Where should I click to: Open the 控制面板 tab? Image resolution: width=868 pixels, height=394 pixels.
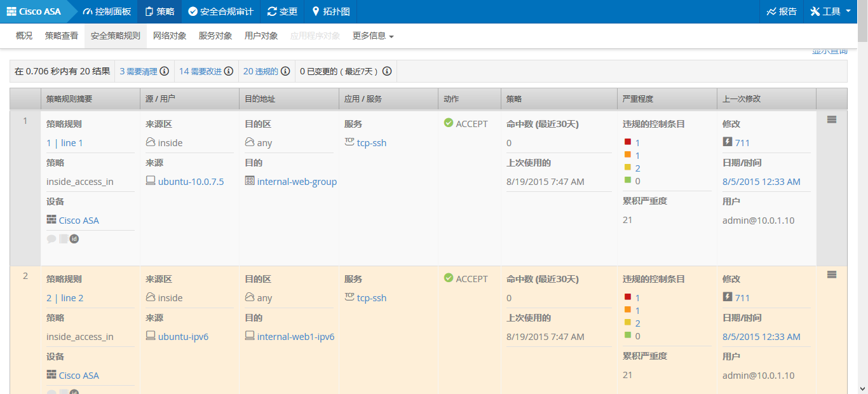click(107, 11)
